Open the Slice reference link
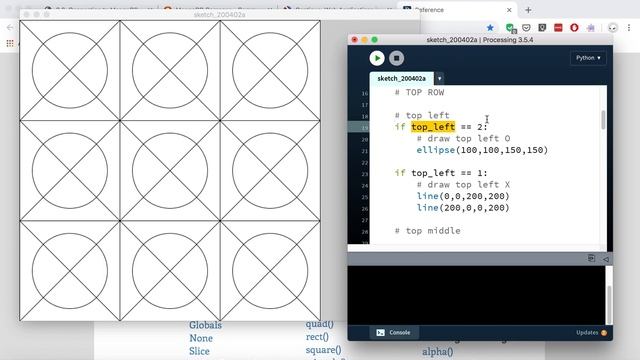 point(199,351)
